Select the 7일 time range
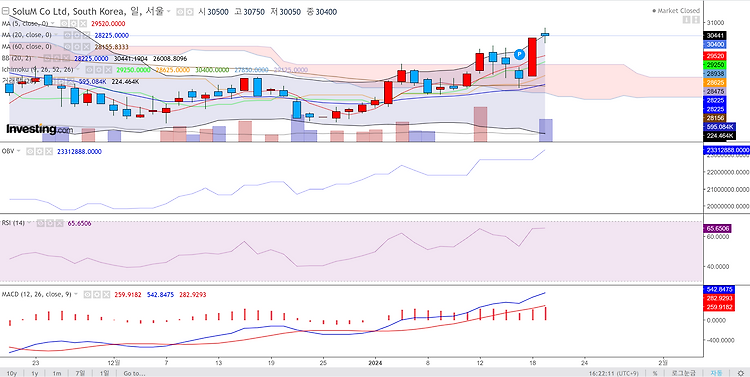The image size is (750, 377). click(80, 373)
